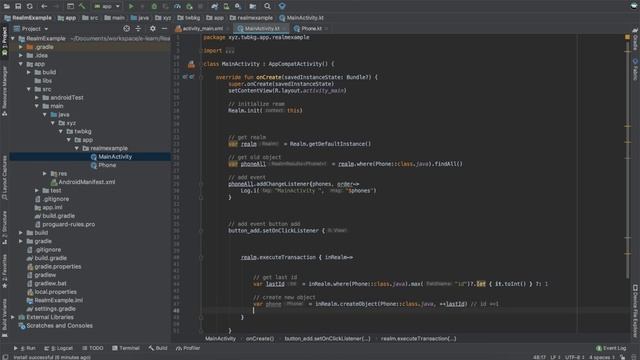Image resolution: width=640 pixels, height=360 pixels.
Task: Click Attach debugger to process icon
Action: [x=189, y=6]
